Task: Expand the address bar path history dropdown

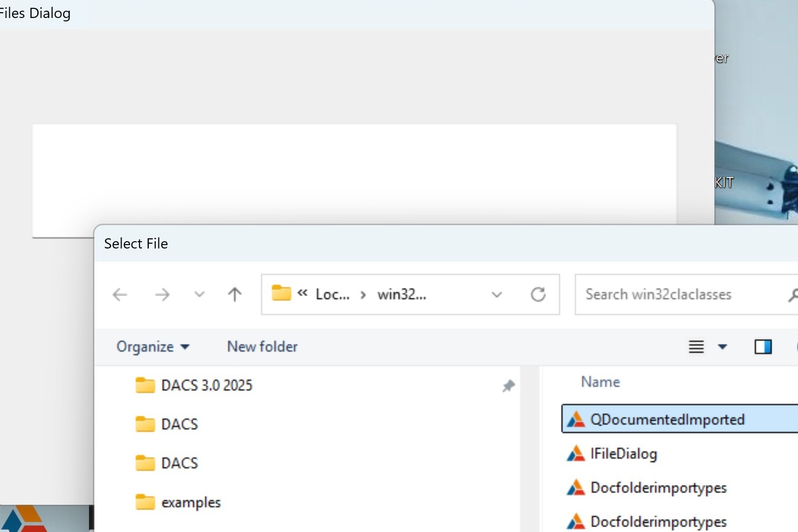Action: coord(497,295)
